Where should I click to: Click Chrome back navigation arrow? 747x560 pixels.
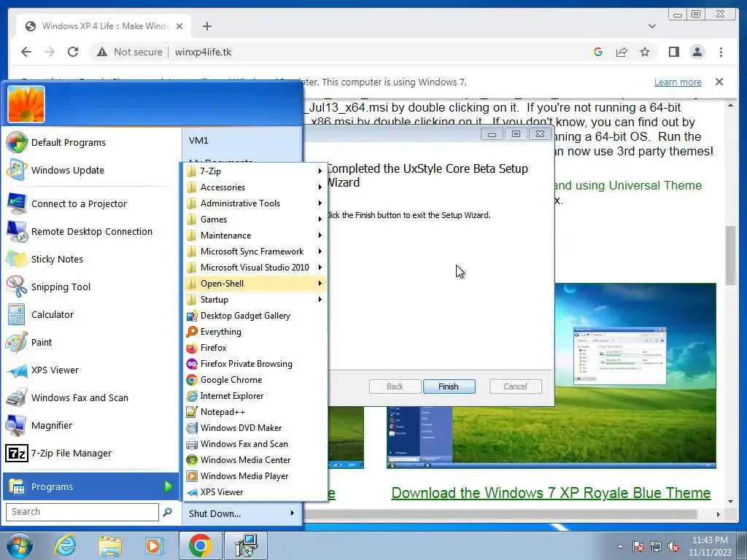pos(26,52)
